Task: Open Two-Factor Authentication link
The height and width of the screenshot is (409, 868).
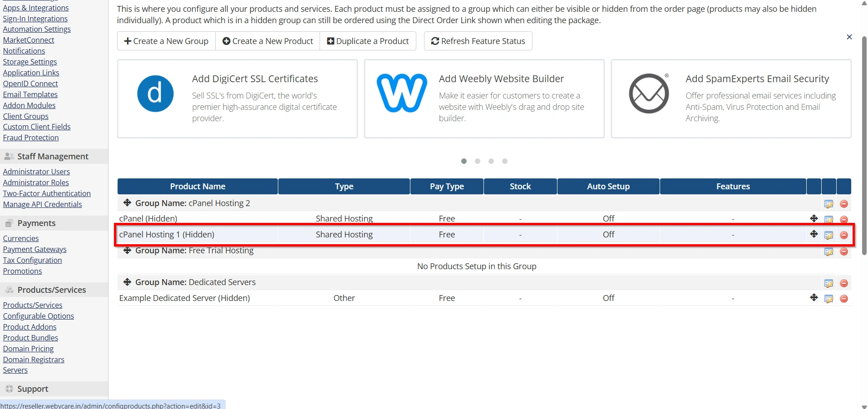Action: (47, 193)
